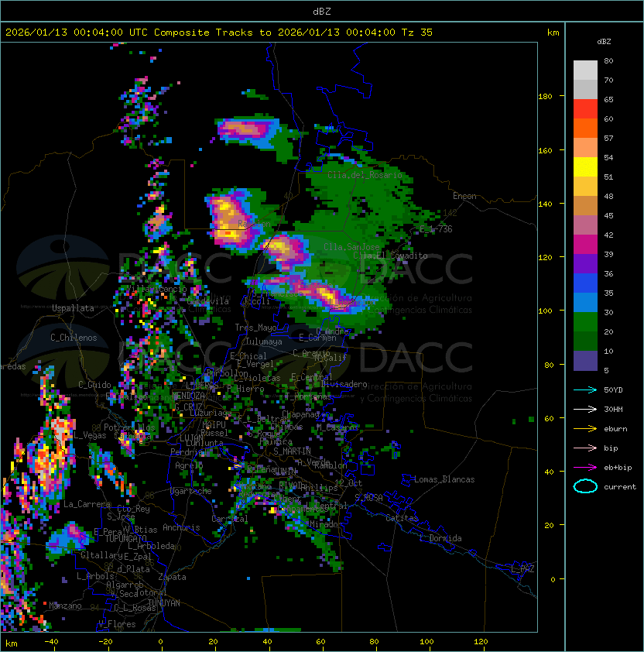Viewport: 644px width, 652px height.
Task: Click the Composite Tracks timestamp header
Action: [x=219, y=33]
